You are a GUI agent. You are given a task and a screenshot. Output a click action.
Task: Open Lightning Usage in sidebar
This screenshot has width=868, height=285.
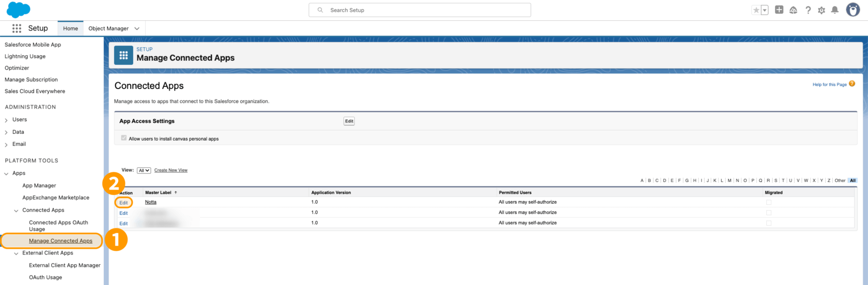pyautogui.click(x=25, y=56)
